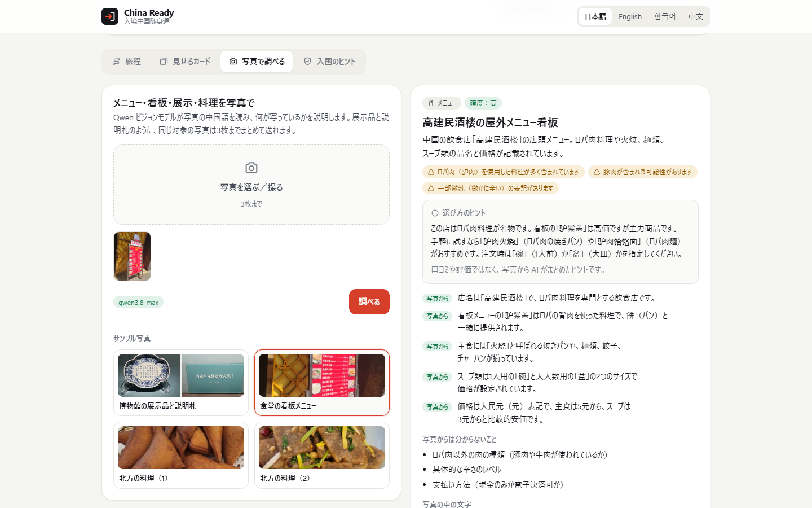This screenshot has width=812, height=508.
Task: Click the bullet 具体的な辛さのレベル
Action: point(467,470)
